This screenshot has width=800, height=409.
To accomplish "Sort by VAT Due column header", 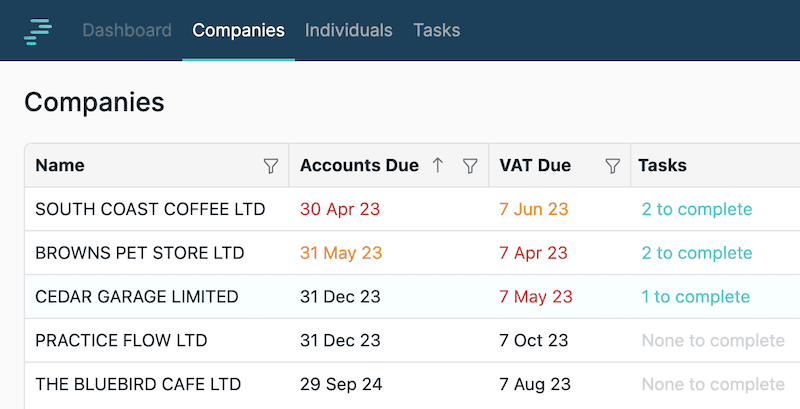I will (535, 165).
